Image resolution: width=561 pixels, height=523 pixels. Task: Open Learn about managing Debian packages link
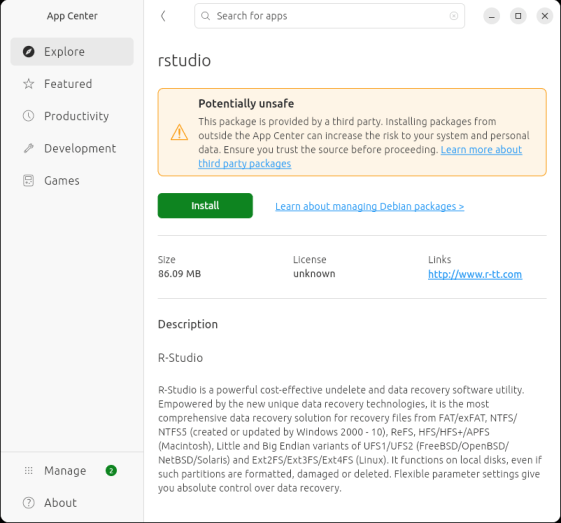[x=370, y=206]
